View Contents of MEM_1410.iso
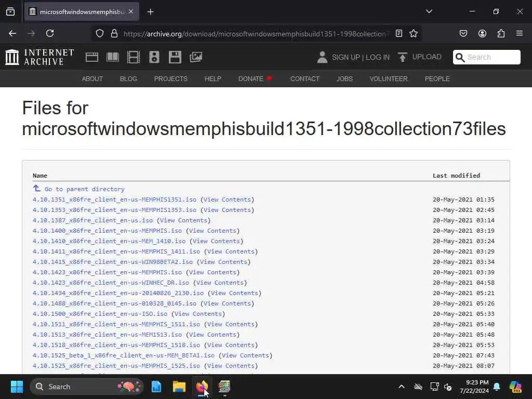The width and height of the screenshot is (532, 399). point(217,241)
